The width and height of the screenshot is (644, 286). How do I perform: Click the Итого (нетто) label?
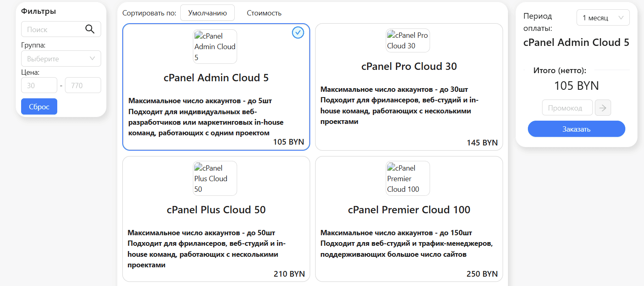(x=560, y=70)
